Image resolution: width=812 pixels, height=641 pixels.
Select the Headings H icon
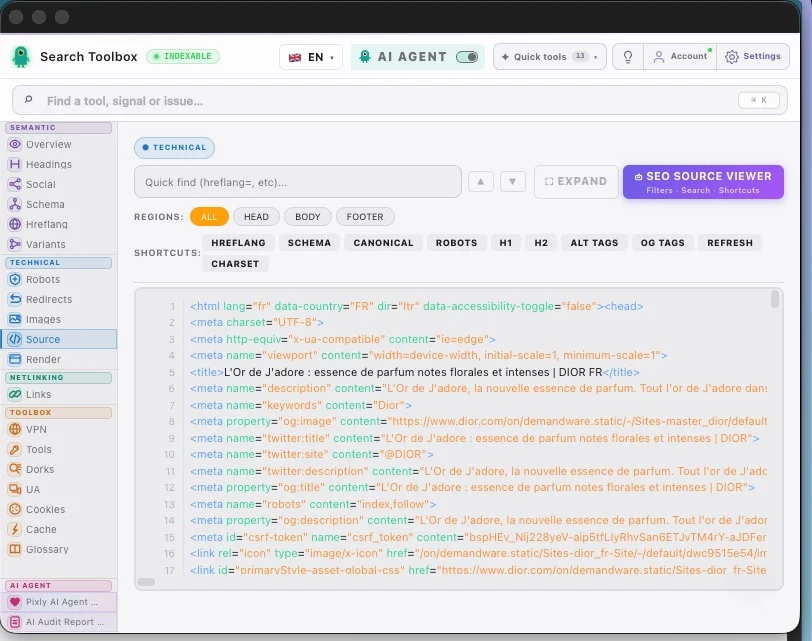[15, 164]
